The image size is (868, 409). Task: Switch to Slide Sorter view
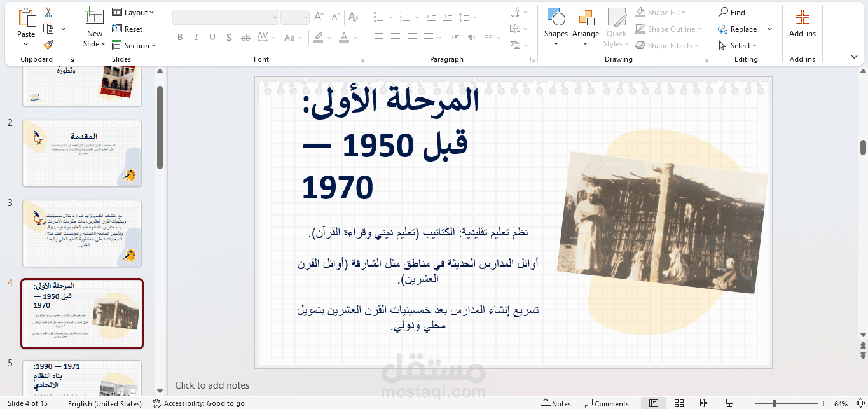pos(679,403)
